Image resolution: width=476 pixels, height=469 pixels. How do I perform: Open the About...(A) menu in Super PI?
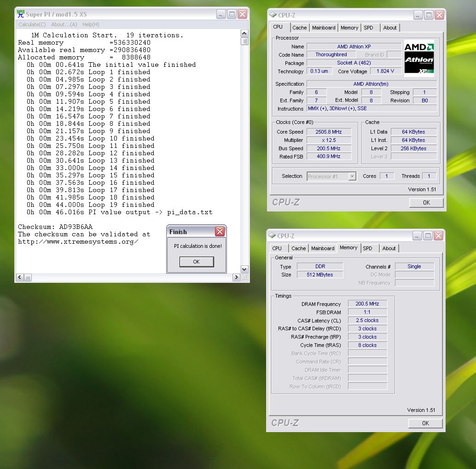coord(64,24)
